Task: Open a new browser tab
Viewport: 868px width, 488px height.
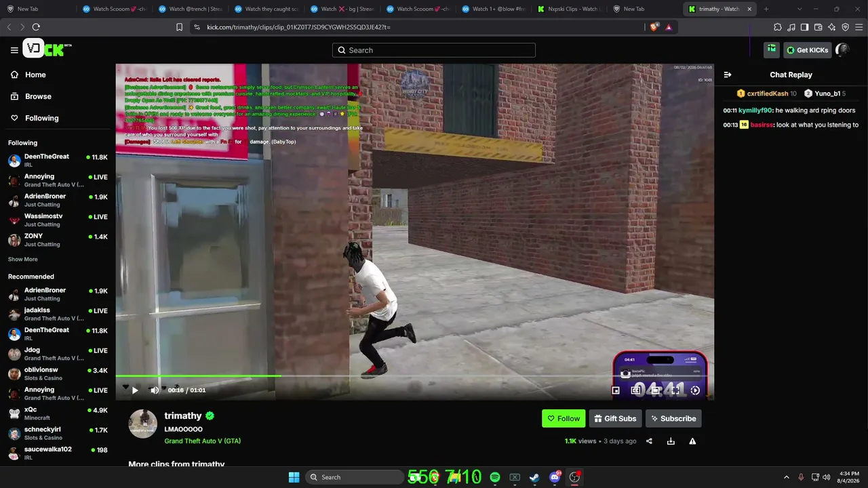Action: pos(766,9)
